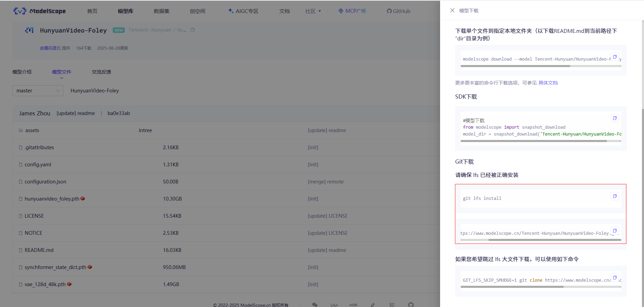Switch to the 模型文件 tab
The image size is (644, 307).
(x=62, y=72)
